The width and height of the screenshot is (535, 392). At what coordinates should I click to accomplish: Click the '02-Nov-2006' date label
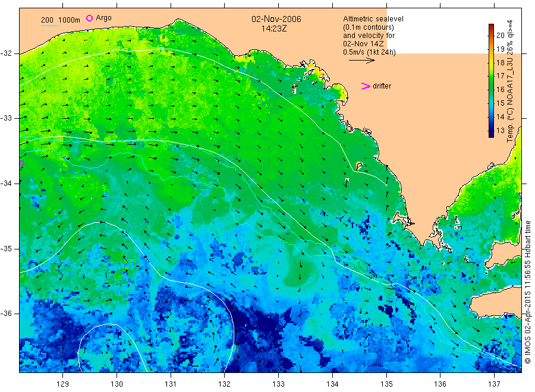click(276, 19)
